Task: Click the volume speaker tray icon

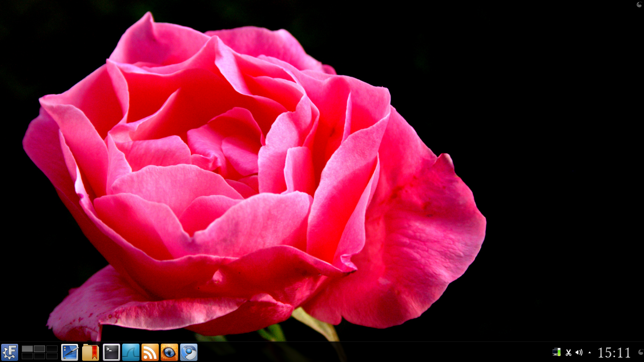Action: pos(579,352)
